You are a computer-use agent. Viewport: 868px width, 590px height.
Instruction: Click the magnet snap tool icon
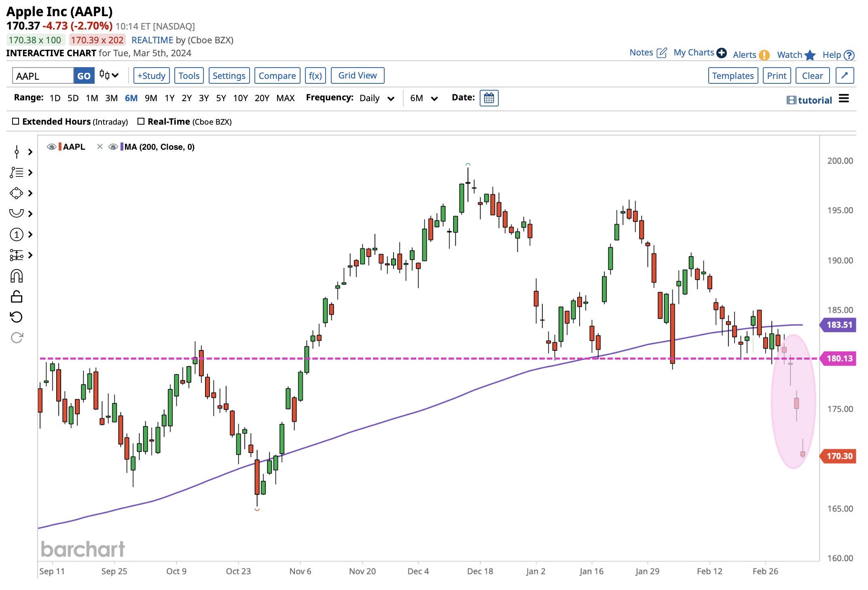click(x=17, y=276)
